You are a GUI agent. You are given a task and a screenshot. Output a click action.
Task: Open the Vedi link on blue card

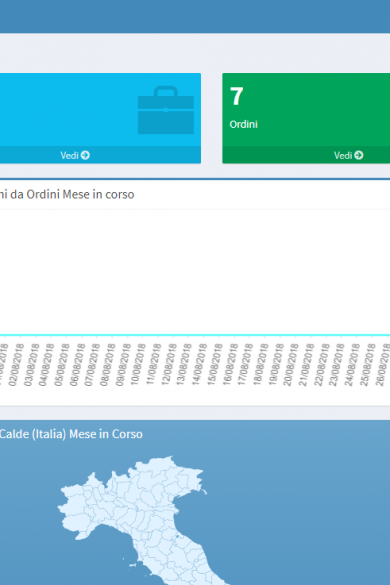click(75, 155)
